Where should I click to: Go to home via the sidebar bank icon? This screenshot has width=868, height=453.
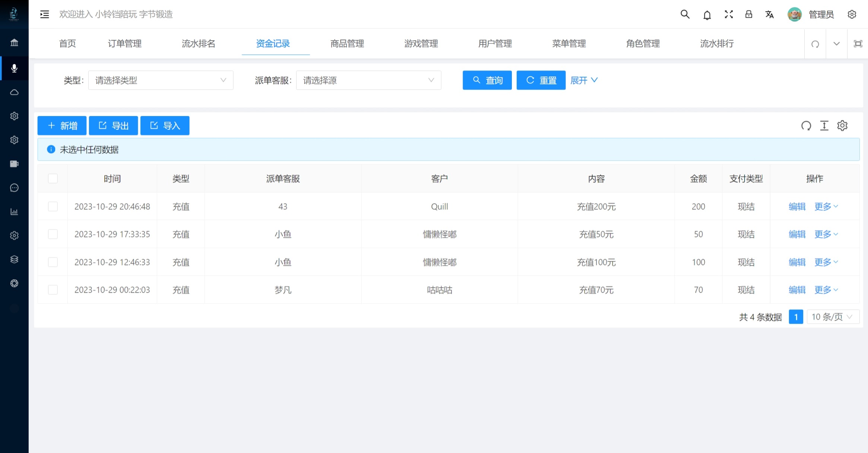point(14,43)
